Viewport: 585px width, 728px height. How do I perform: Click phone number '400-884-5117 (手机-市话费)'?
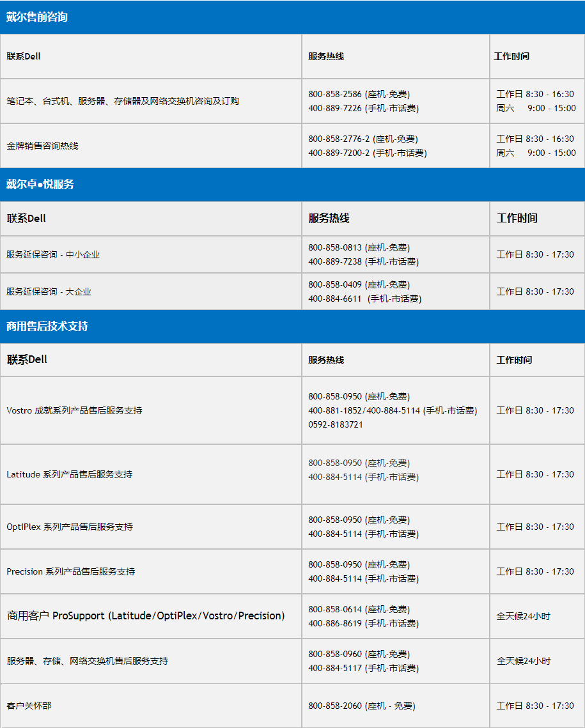pyautogui.click(x=364, y=668)
